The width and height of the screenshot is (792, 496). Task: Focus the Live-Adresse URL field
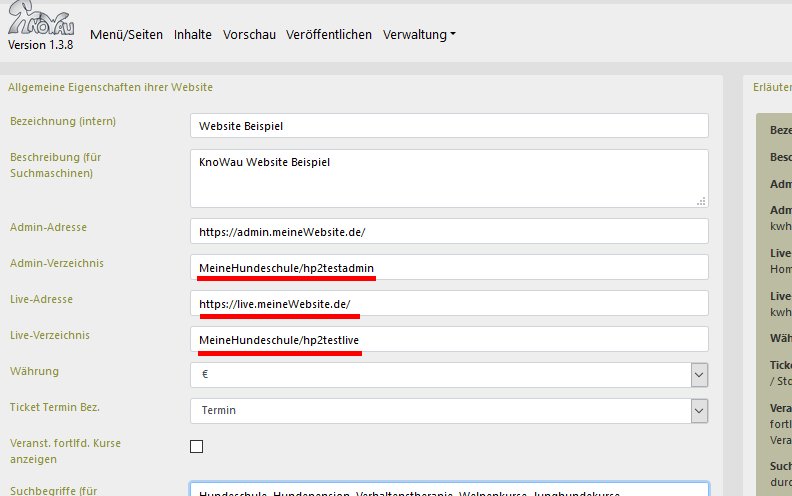[448, 303]
